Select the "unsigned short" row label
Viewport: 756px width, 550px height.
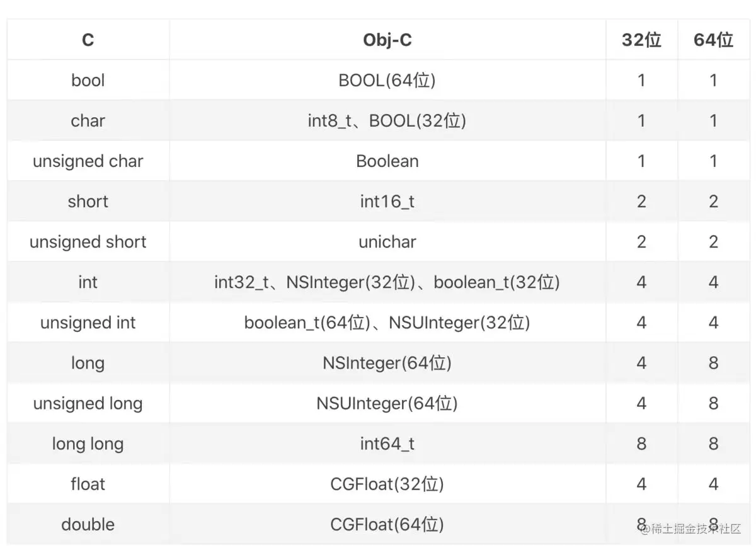coord(88,242)
